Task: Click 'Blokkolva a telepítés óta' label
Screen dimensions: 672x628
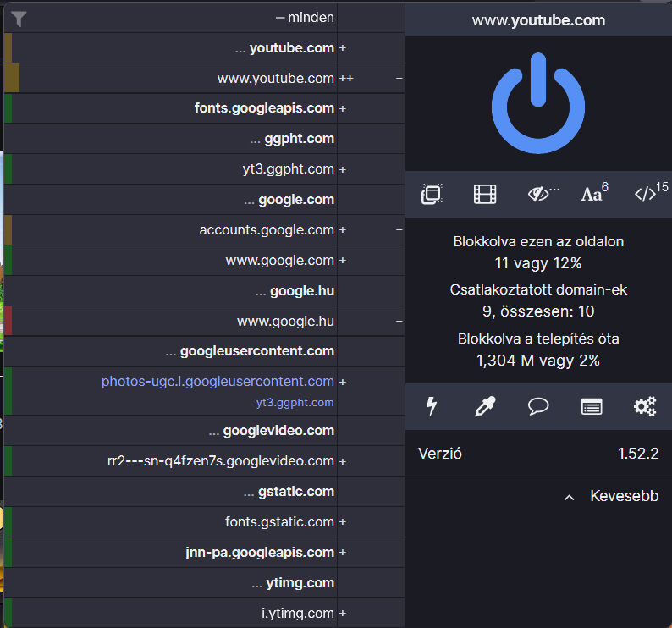Action: pos(538,339)
